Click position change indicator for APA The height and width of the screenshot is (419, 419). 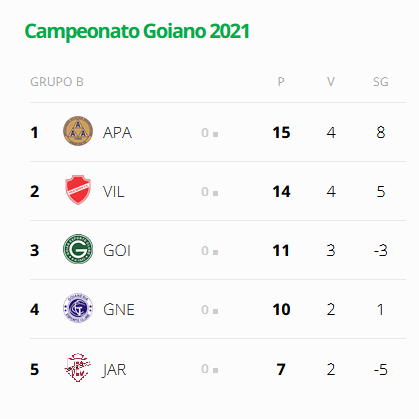210,133
